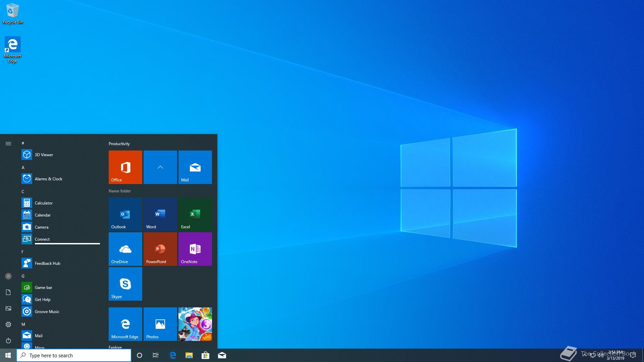Viewport: 644px width, 362px height.
Task: Open Documents from Start sidebar
Action: click(x=8, y=292)
